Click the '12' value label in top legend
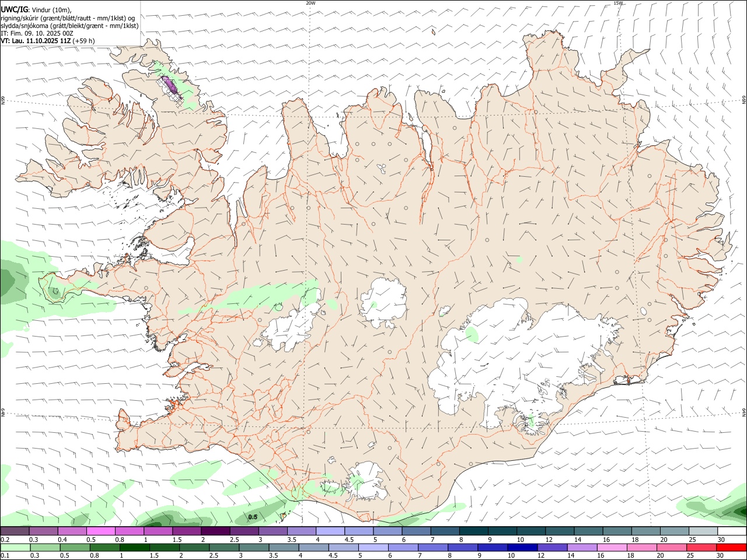 (549, 540)
